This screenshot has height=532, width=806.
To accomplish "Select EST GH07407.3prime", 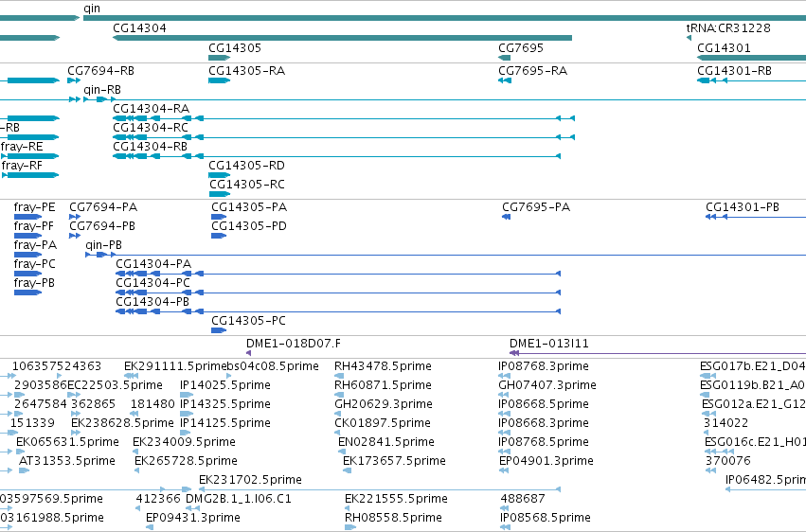I will point(504,395).
